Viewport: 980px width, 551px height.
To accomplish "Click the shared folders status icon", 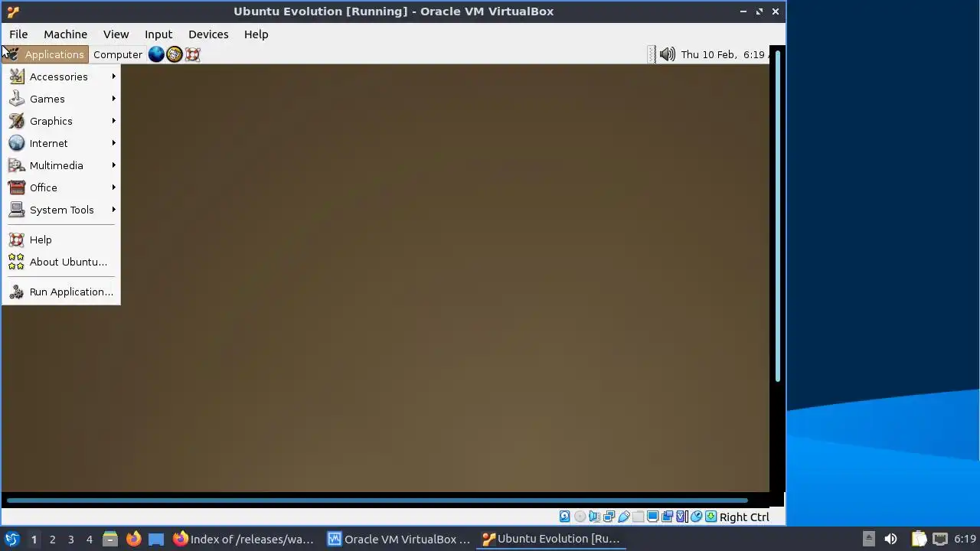I will click(638, 517).
